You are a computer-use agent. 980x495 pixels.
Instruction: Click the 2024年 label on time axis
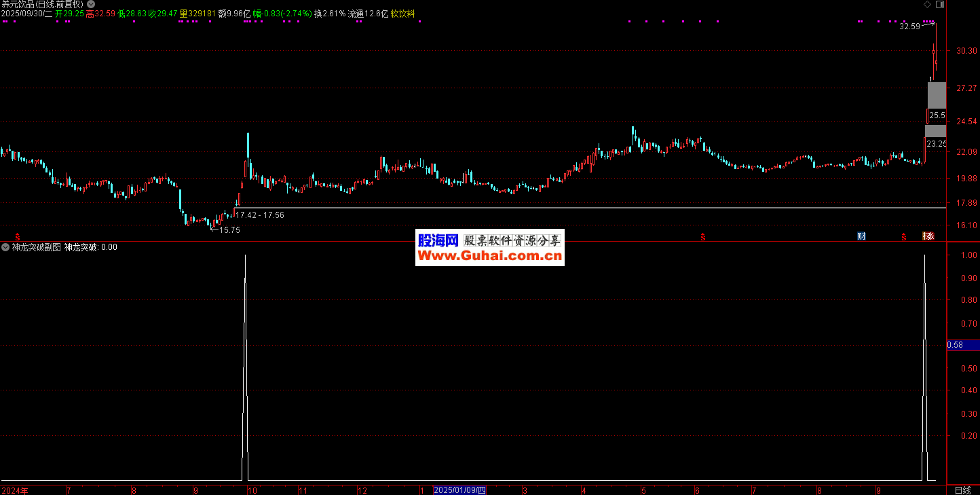click(15, 490)
